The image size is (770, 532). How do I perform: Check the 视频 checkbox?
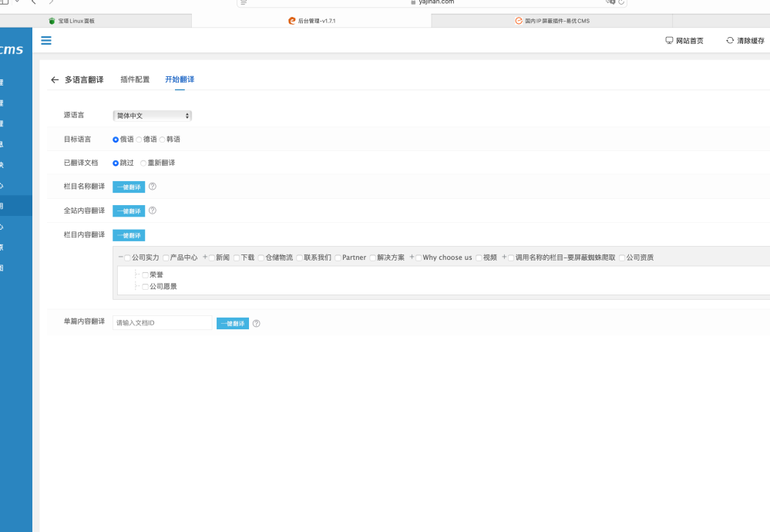tap(479, 258)
